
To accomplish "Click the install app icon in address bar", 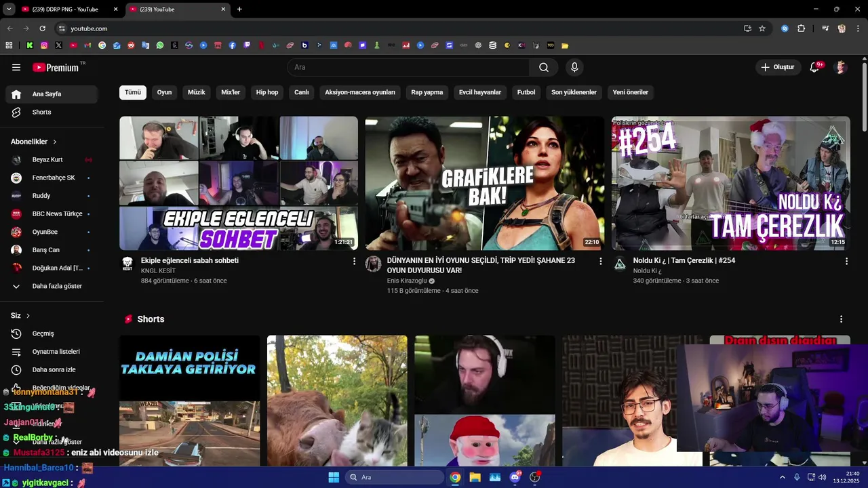I will click(747, 28).
